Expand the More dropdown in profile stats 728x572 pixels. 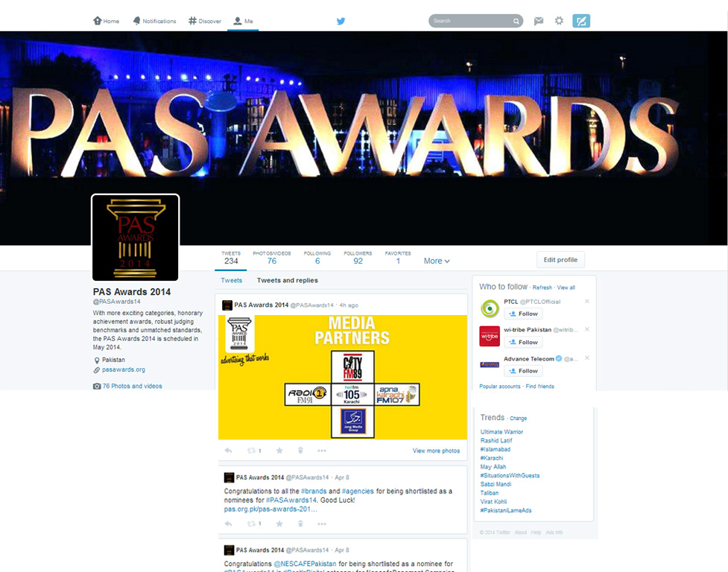pos(437,261)
